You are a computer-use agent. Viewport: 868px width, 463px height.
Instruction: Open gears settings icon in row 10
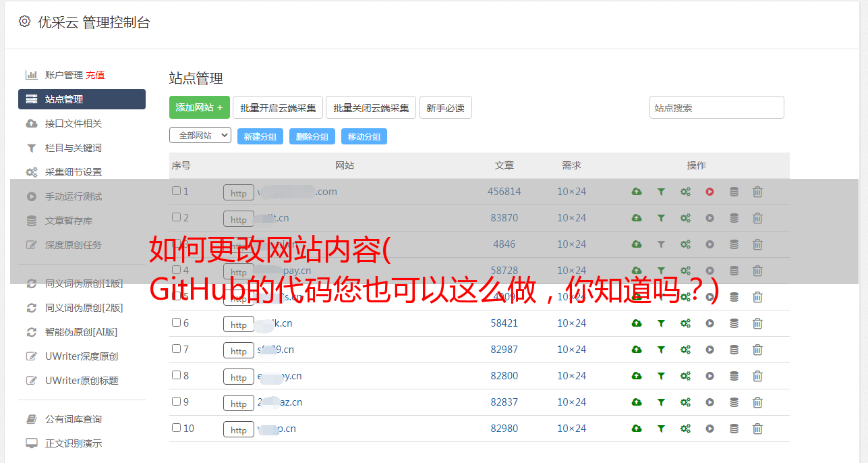(685, 429)
